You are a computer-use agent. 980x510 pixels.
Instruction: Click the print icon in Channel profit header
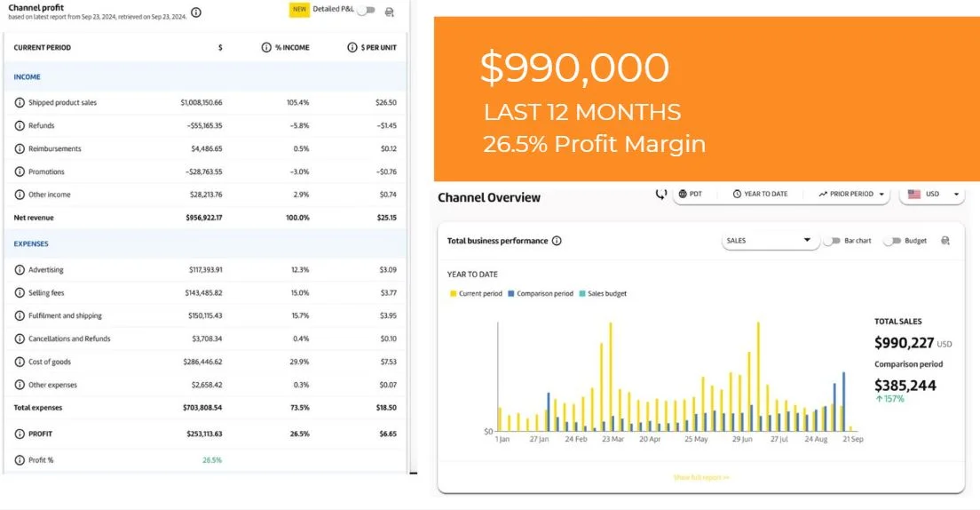[389, 12]
